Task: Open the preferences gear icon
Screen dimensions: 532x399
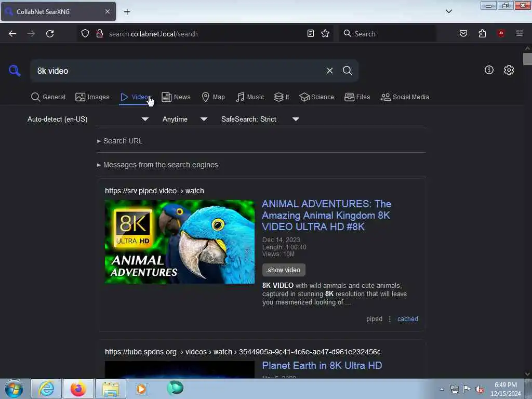Action: point(509,70)
